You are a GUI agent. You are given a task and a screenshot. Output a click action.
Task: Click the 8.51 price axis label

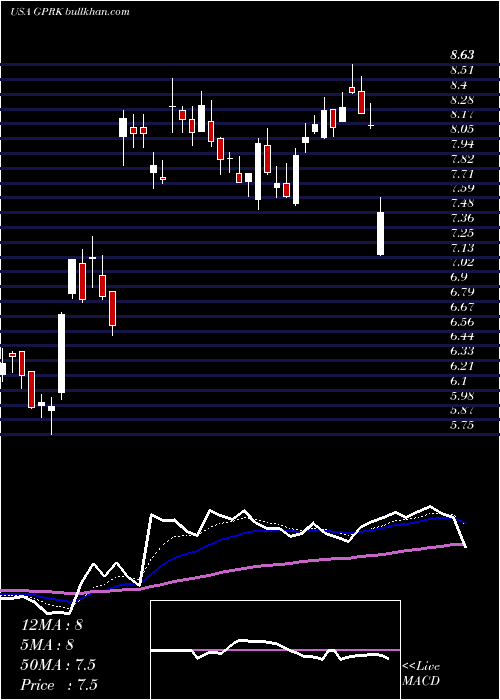click(x=462, y=70)
